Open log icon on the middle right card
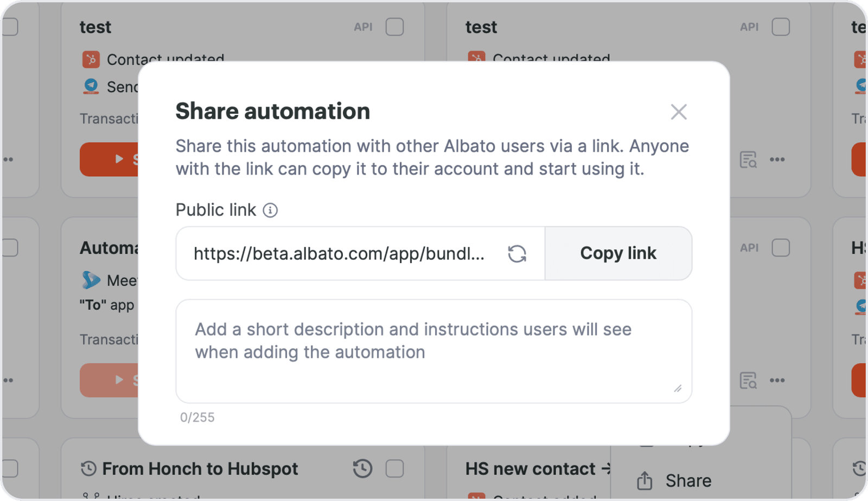Image resolution: width=868 pixels, height=501 pixels. tap(748, 381)
